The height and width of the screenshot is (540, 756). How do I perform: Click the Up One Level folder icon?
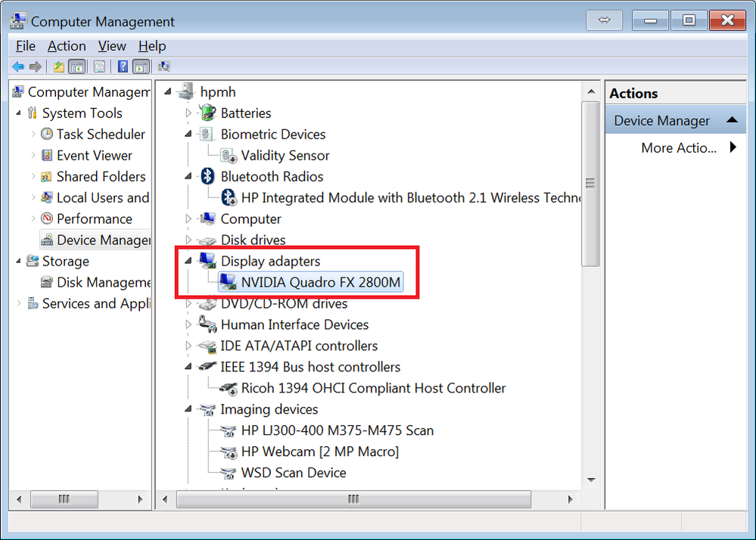[x=59, y=67]
